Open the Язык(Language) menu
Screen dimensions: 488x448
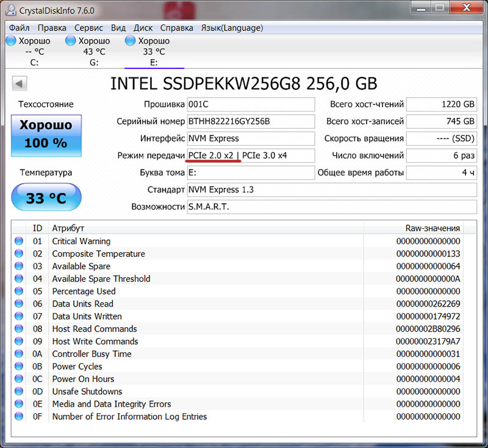[x=232, y=28]
